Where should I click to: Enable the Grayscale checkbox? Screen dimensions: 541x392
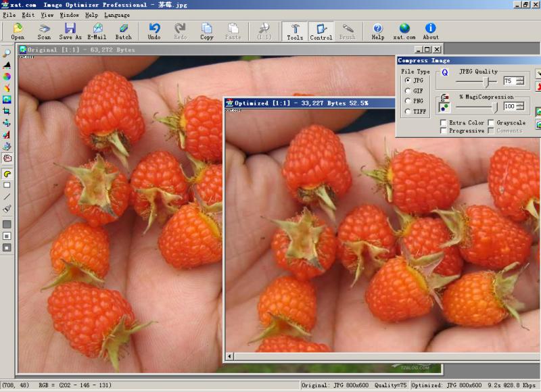click(491, 123)
